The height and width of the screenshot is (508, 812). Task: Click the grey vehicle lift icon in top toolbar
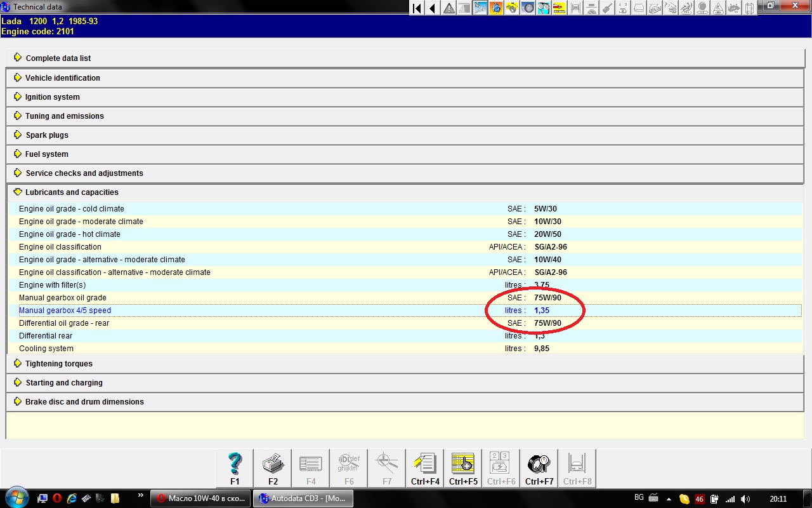point(575,8)
